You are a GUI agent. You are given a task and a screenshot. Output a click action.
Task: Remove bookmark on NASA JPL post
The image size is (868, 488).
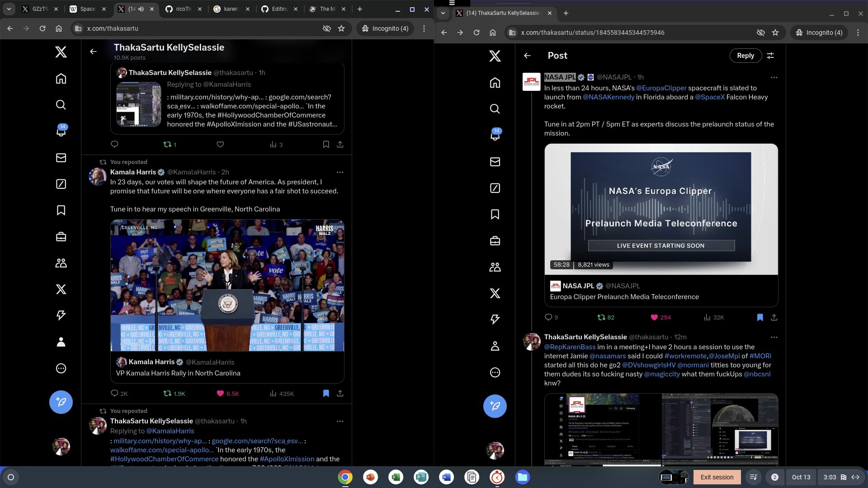pos(760,317)
